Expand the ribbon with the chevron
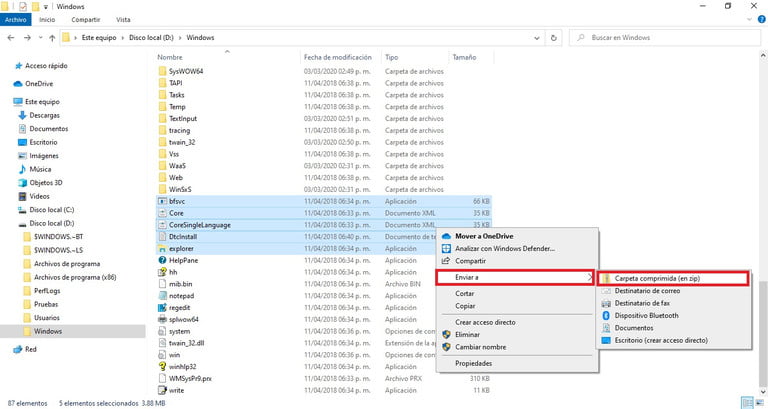This screenshot has height=409, width=768. pyautogui.click(x=749, y=20)
